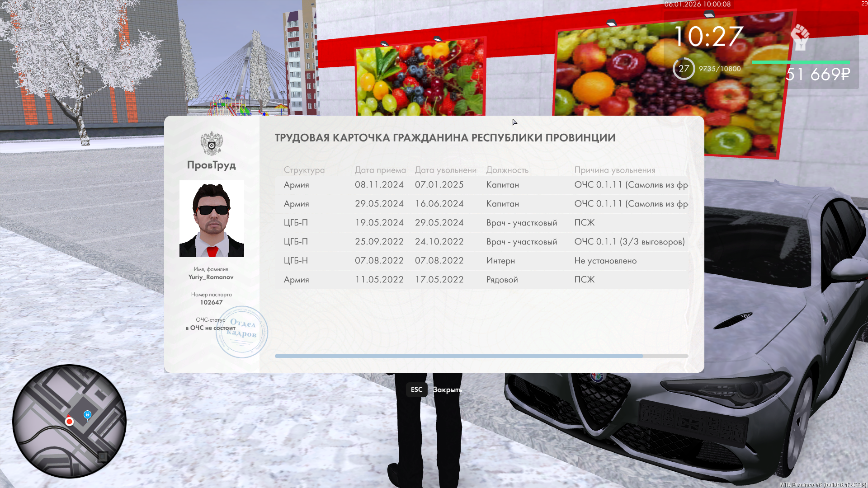The image size is (868, 488).
Task: Click the raised fist icon in HUD
Action: 800,37
